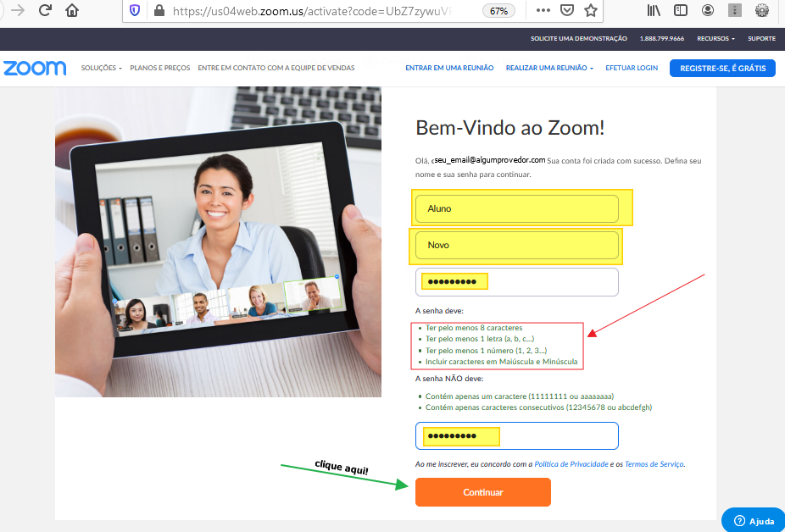Click EFETUAR LOGIN
The height and width of the screenshot is (532, 785).
(632, 68)
